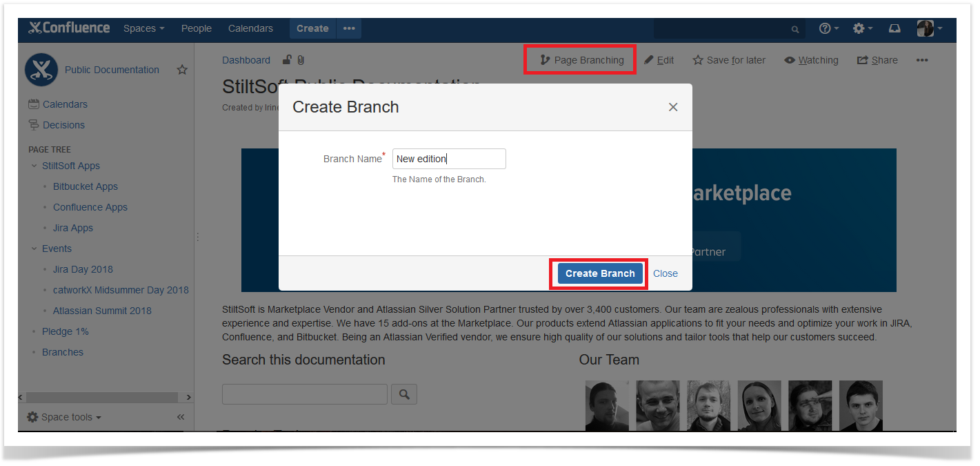This screenshot has width=980, height=466.
Task: Click the fourth team member photo
Action: click(759, 406)
